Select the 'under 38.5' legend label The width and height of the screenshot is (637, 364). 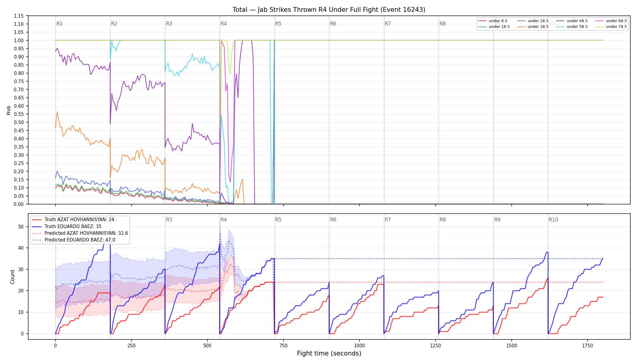[x=538, y=27]
